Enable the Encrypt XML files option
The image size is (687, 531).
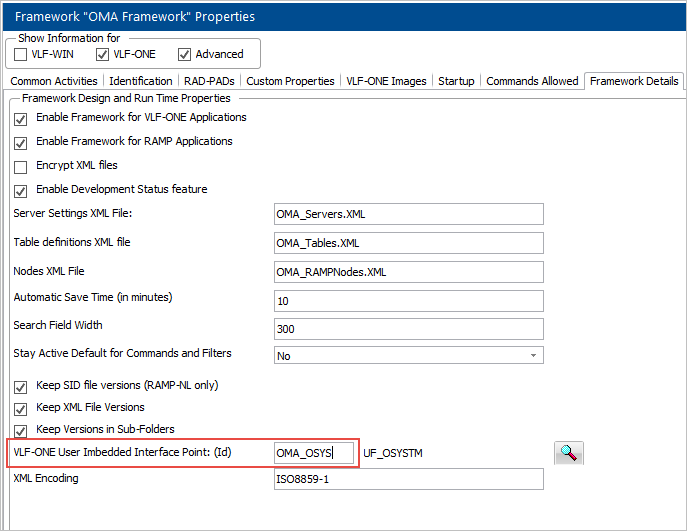tap(21, 166)
